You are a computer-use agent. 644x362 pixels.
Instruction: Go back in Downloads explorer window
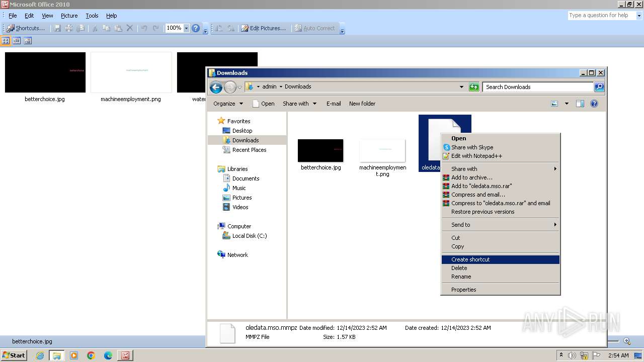click(x=216, y=87)
